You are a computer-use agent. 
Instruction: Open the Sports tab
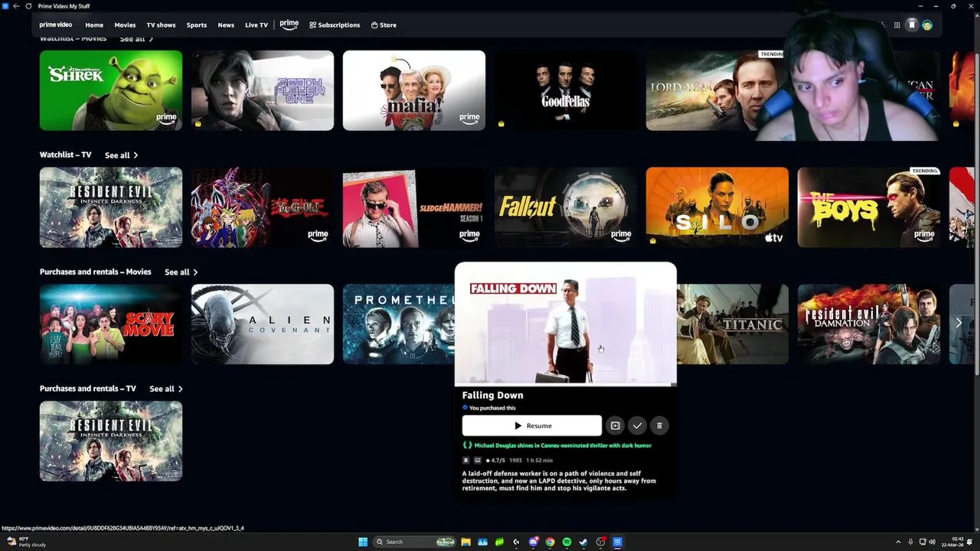[x=197, y=25]
